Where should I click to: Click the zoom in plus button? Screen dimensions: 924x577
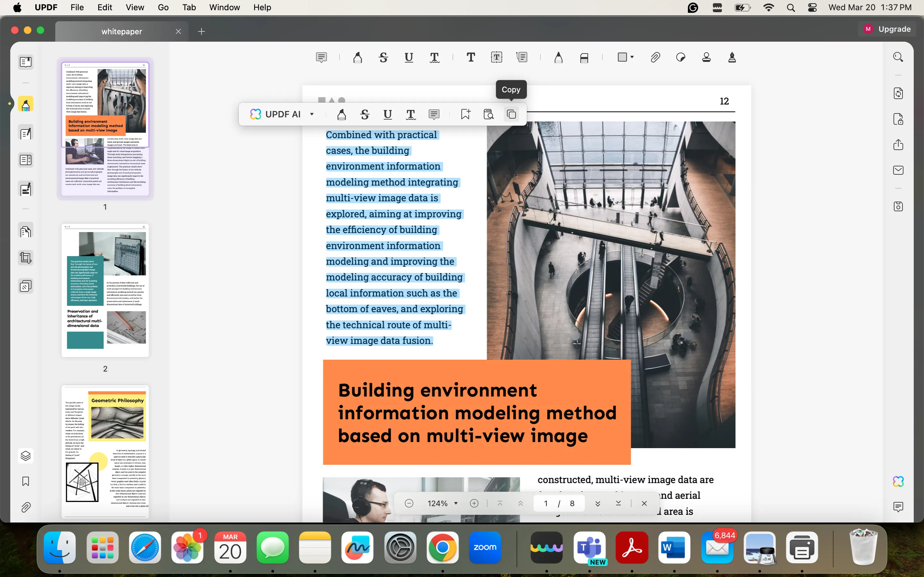[x=474, y=503]
